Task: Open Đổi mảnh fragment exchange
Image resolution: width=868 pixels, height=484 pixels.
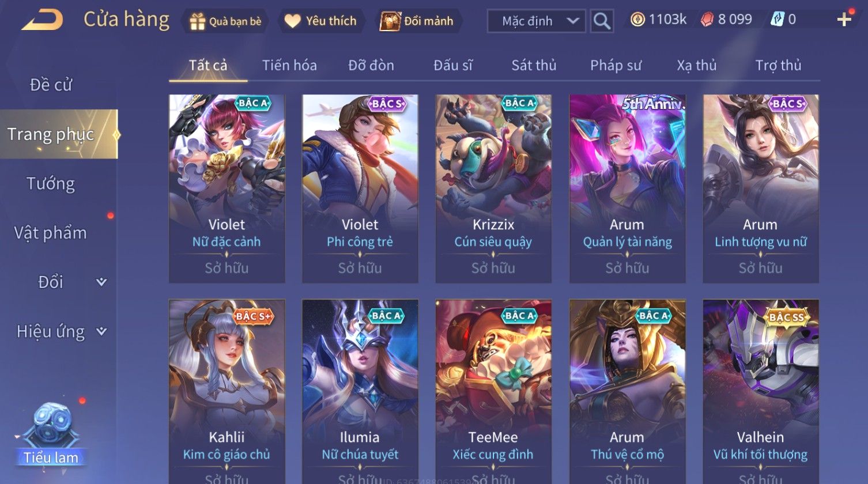Action: [416, 21]
